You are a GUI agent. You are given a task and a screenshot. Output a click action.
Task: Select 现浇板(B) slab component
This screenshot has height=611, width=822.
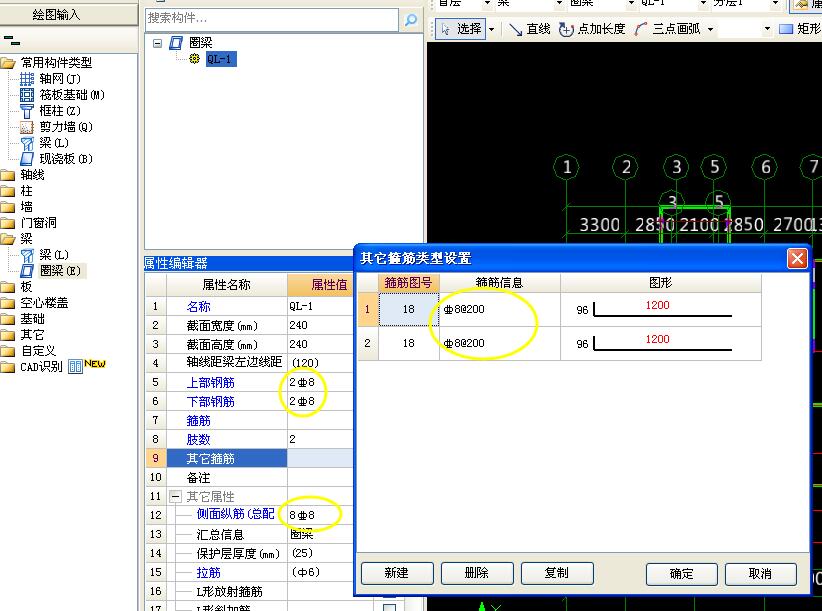[x=56, y=159]
